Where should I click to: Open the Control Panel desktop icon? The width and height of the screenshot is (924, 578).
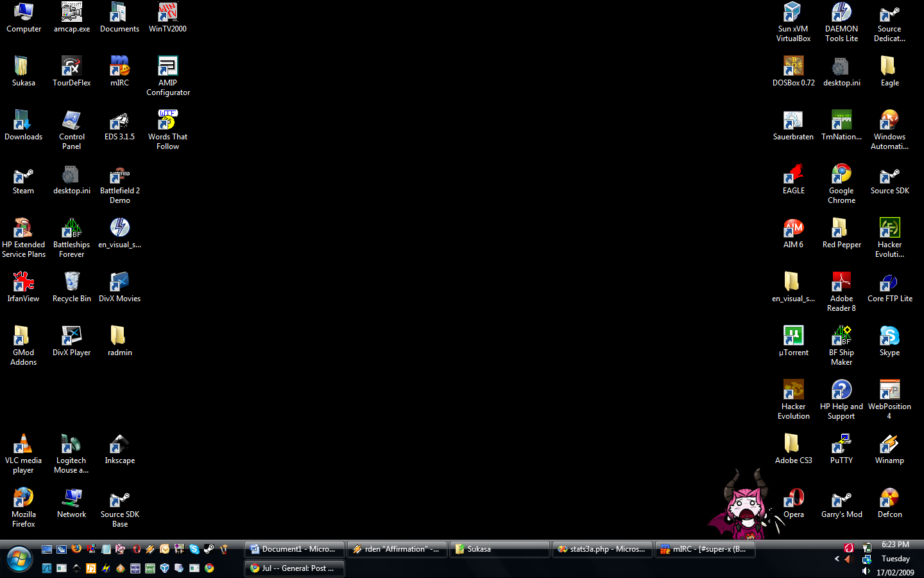click(x=72, y=130)
